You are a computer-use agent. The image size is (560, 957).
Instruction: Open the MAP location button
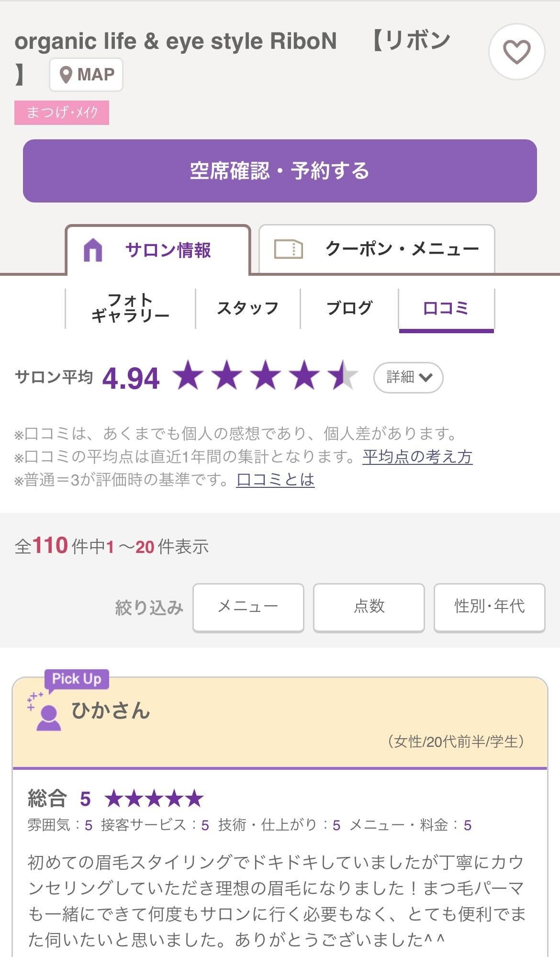86,75
